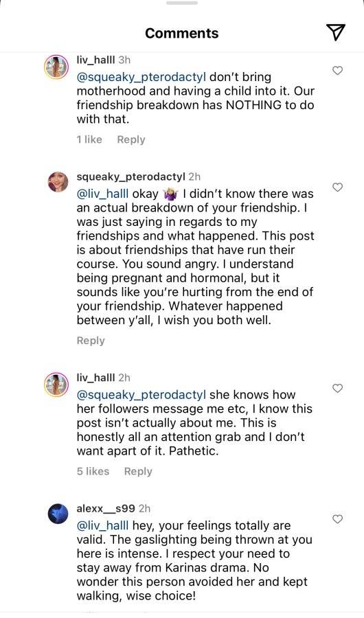This screenshot has width=364, height=618.
Task: Open squeaky_pterodactyl's profile picture
Action: [x=58, y=182]
